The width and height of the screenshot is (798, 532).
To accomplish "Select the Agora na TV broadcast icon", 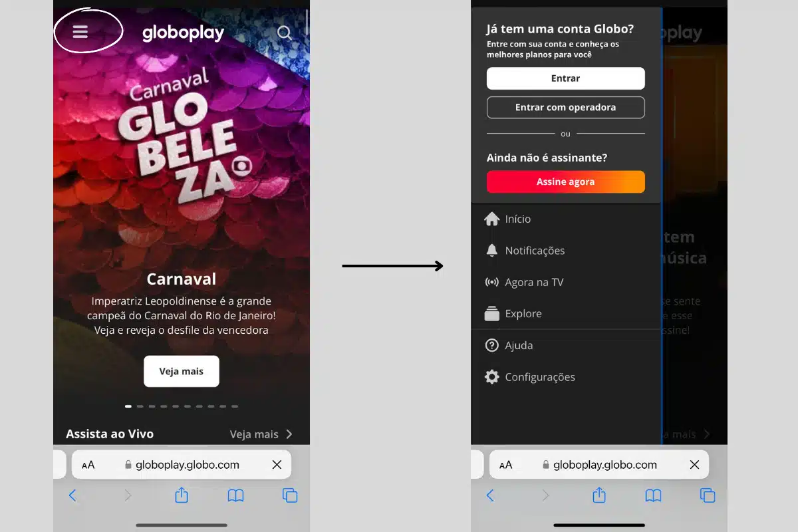I will 492,282.
